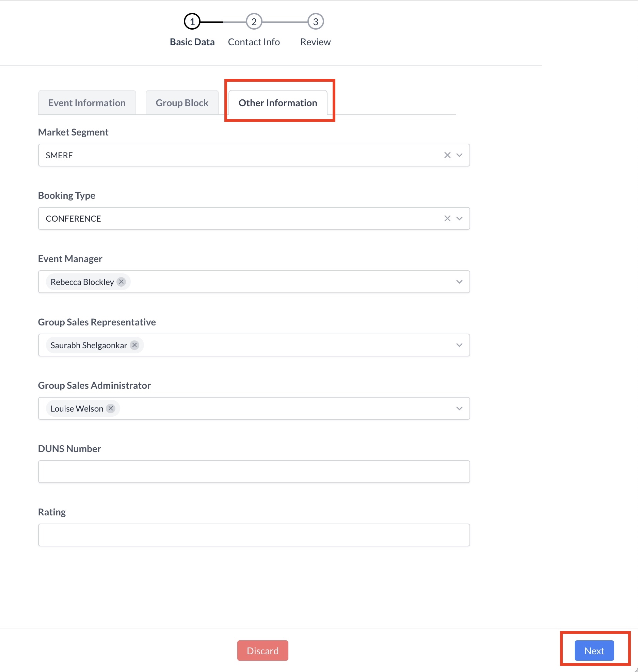Viewport: 638px width, 672px height.
Task: Open the Booking Type dropdown chevron
Action: (x=459, y=219)
